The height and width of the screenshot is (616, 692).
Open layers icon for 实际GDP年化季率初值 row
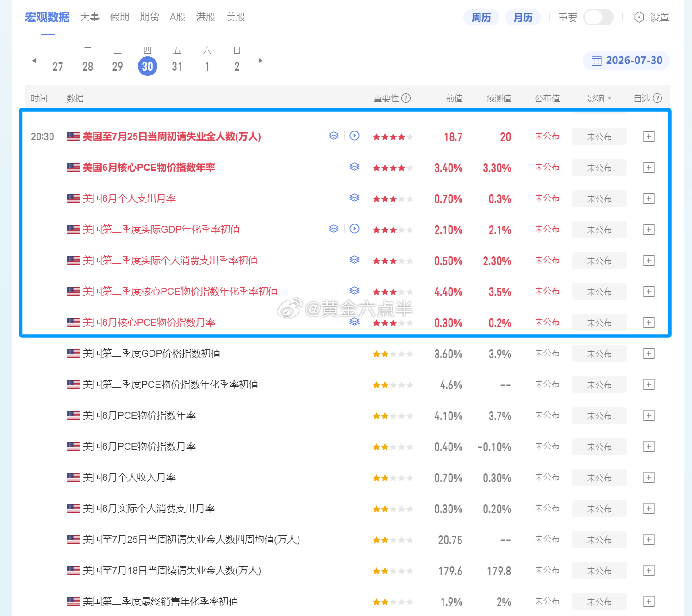334,229
